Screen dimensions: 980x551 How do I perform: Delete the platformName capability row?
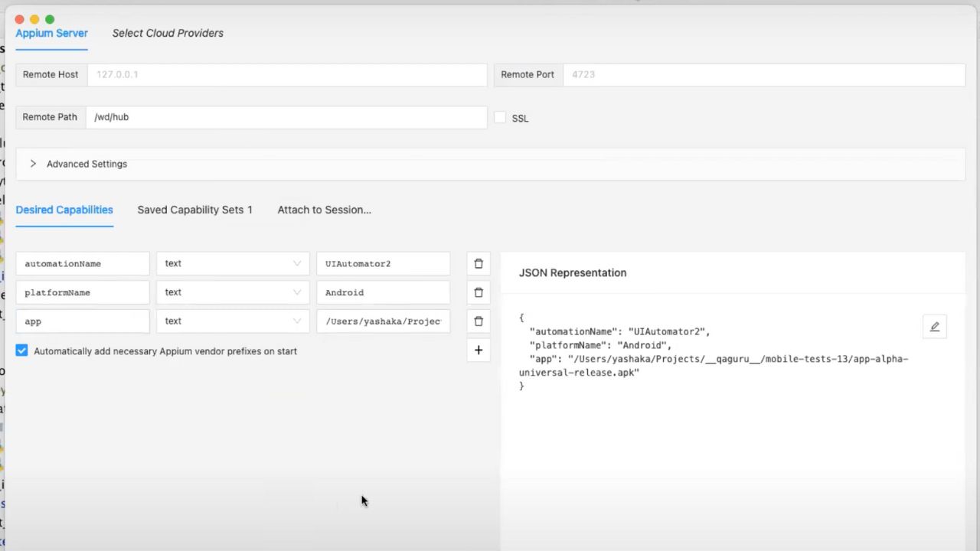[x=479, y=292]
